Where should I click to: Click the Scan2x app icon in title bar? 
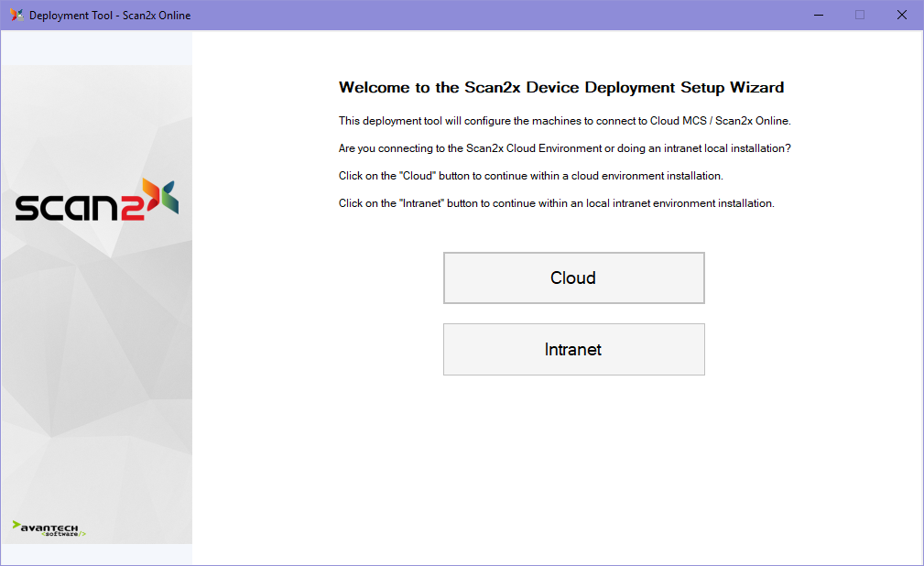16,15
